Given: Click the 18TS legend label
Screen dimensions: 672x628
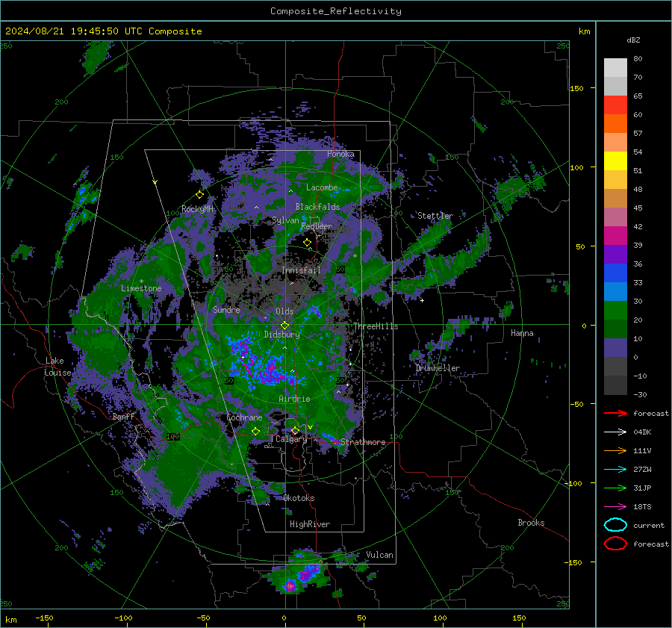Looking at the screenshot, I should [642, 507].
